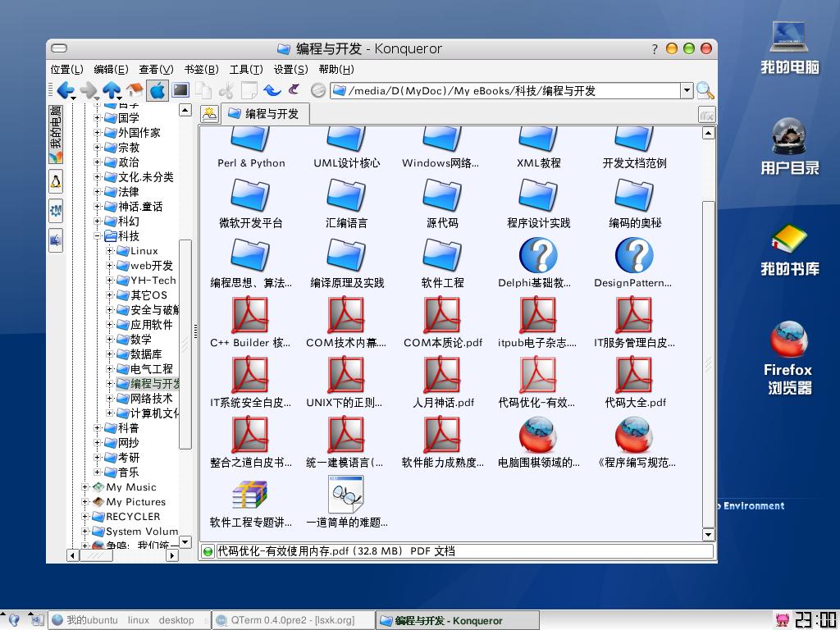Image resolution: width=840 pixels, height=630 pixels.
Task: Select the 代码大全.pdf file
Action: 634,384
